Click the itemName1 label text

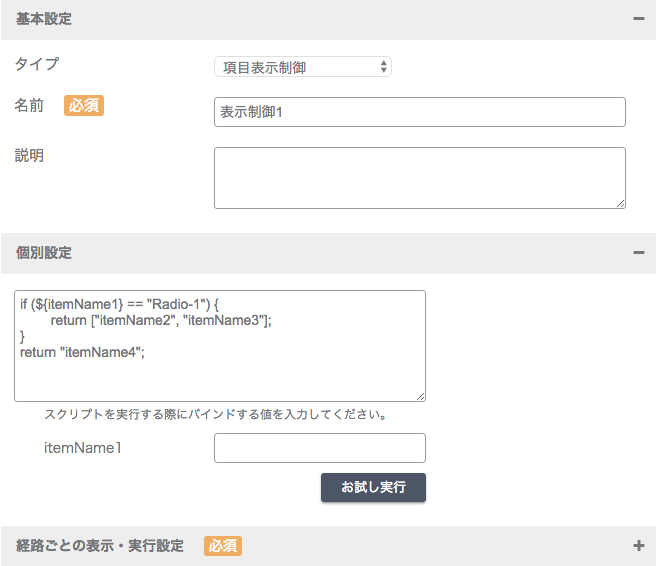coord(83,448)
